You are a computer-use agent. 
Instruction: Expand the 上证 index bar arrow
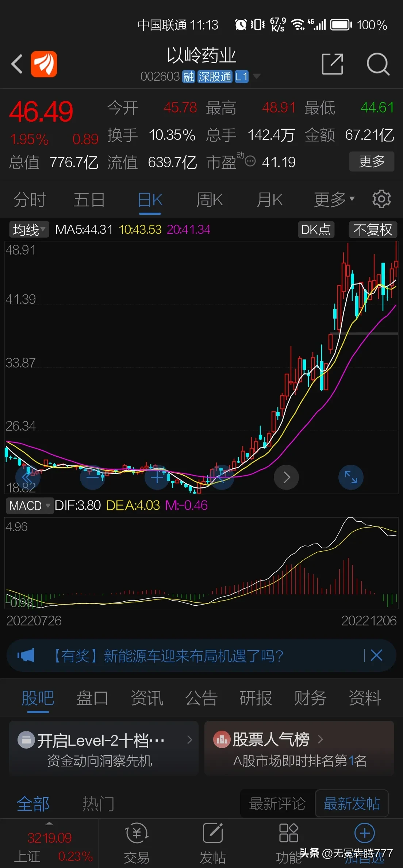coord(49,824)
